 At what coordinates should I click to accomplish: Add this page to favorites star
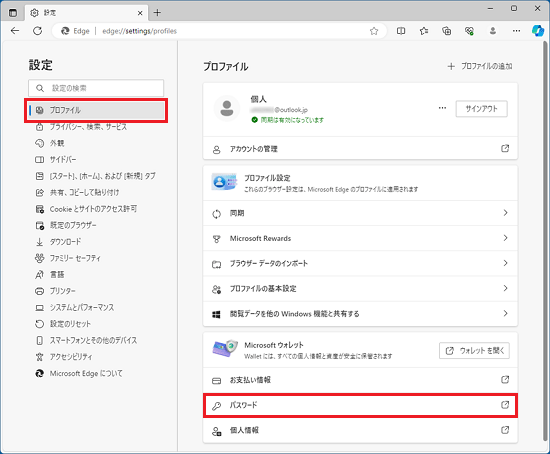[374, 31]
